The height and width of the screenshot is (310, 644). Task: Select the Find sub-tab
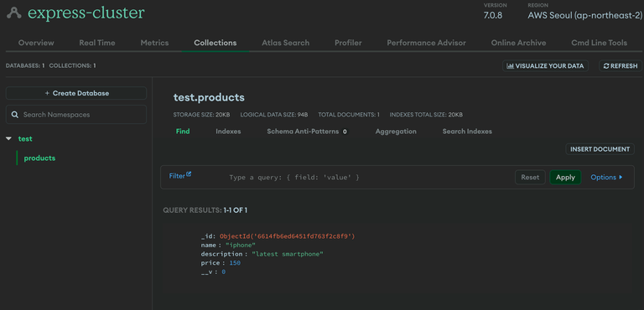click(x=183, y=132)
